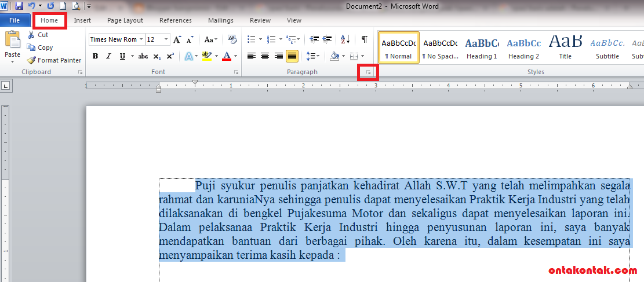
Task: Apply the Heading 1 style
Action: coord(482,47)
